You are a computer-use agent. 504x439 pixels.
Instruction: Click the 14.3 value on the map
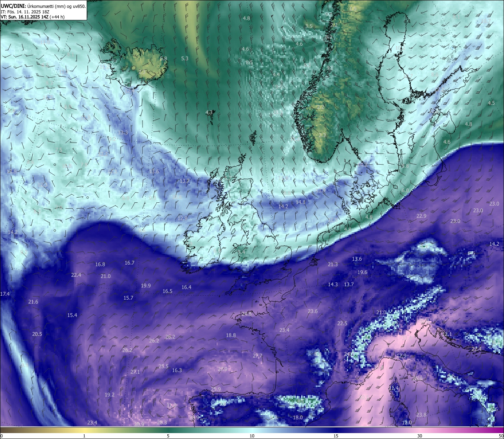(333, 284)
